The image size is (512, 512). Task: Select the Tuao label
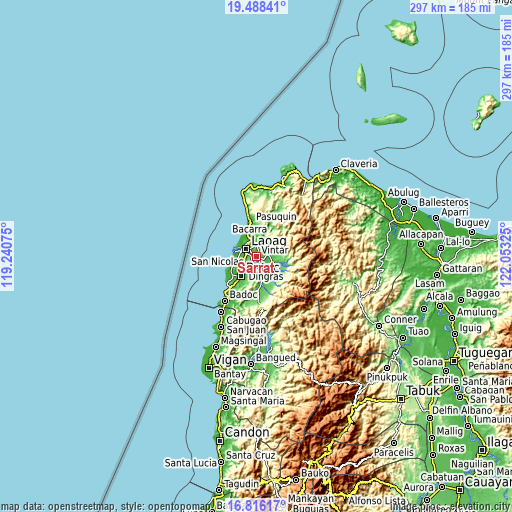coord(419,332)
